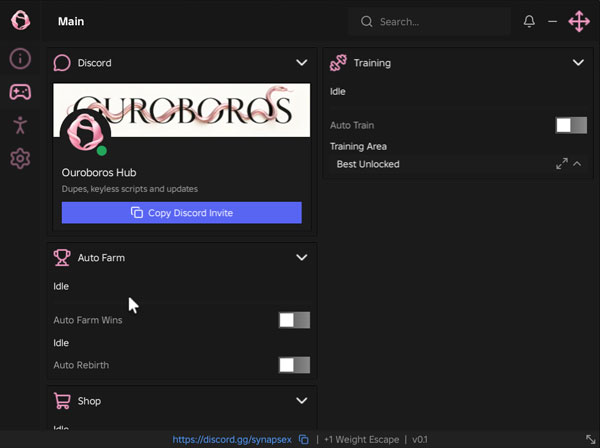Click the Training Area label

click(x=358, y=147)
